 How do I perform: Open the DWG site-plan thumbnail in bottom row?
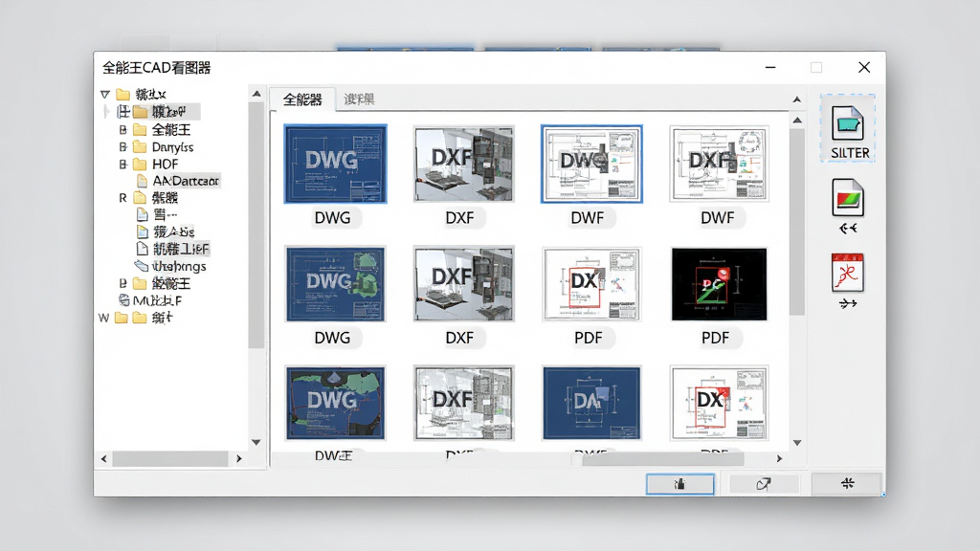point(336,403)
